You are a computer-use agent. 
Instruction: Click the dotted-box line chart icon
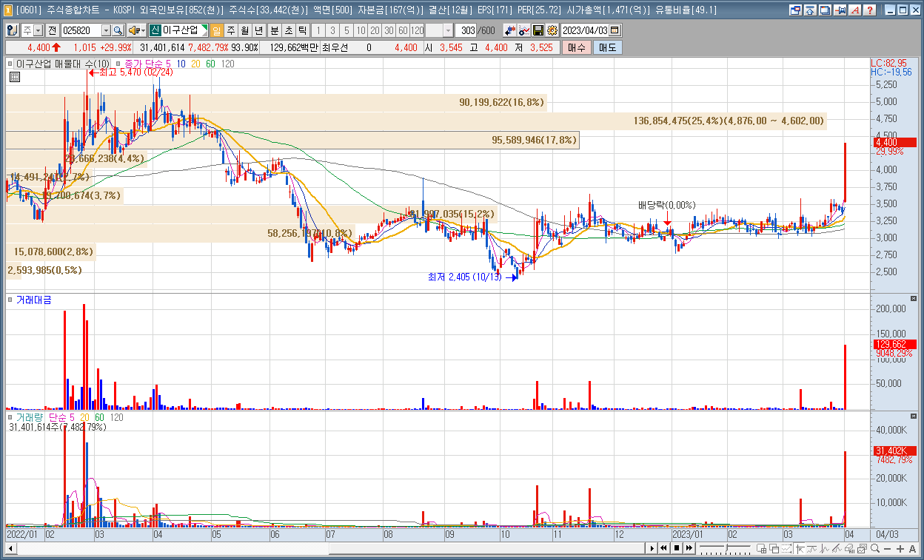point(787,549)
